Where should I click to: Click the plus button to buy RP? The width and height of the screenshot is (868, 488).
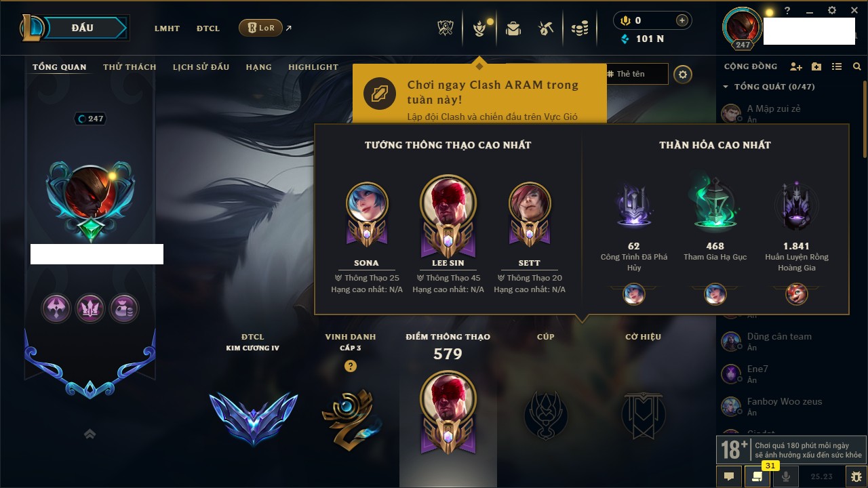pyautogui.click(x=682, y=20)
